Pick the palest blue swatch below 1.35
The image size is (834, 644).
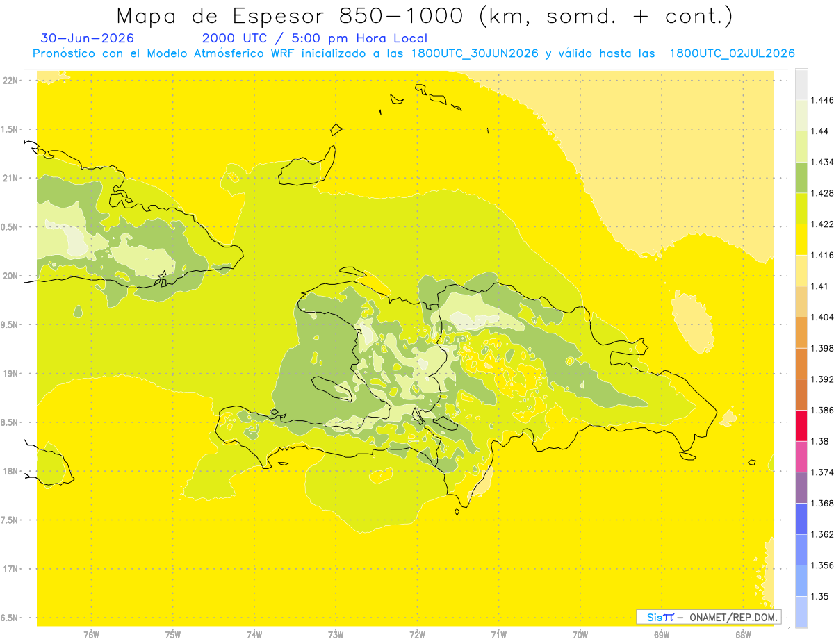pos(801,611)
